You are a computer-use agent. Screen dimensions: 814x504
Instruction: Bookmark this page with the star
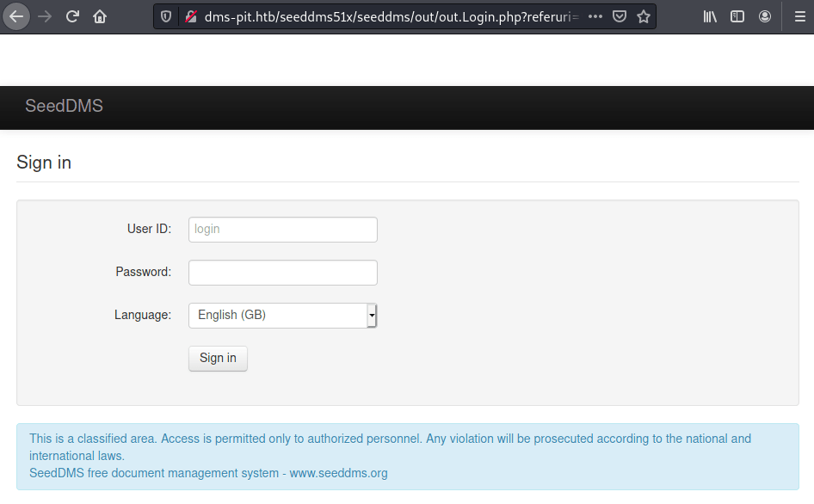coord(644,16)
